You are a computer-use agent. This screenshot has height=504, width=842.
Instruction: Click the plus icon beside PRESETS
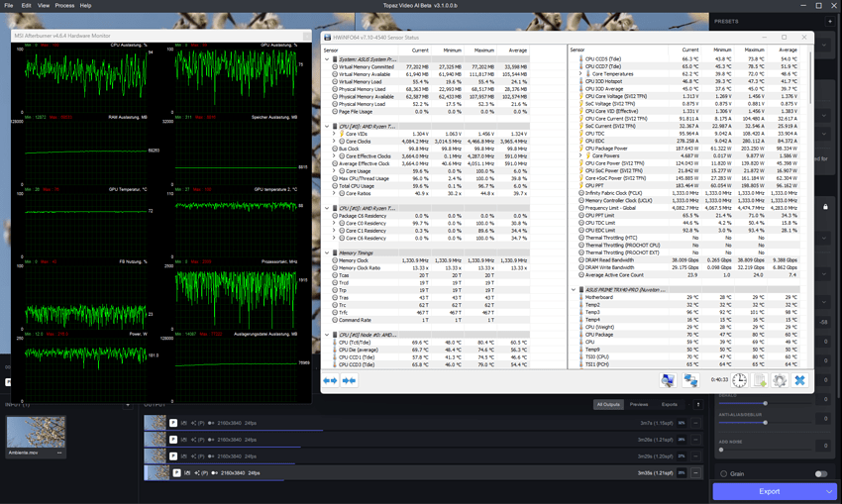tap(830, 22)
